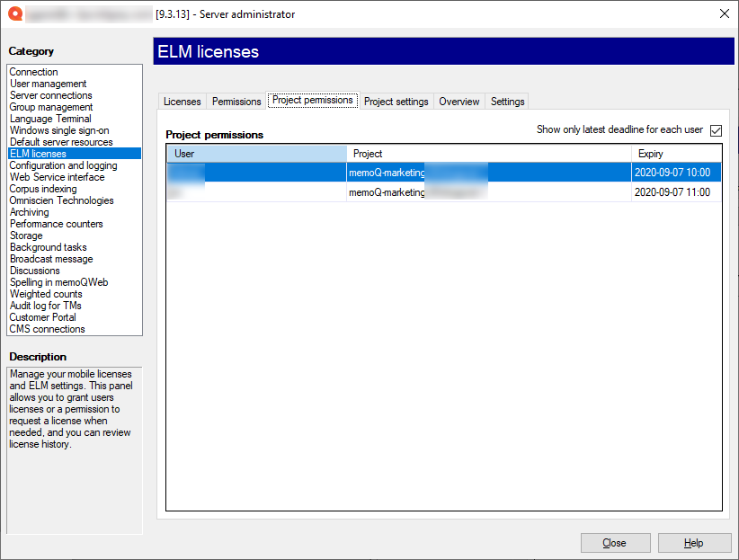Sort by the User column header
This screenshot has width=739, height=560.
[256, 154]
